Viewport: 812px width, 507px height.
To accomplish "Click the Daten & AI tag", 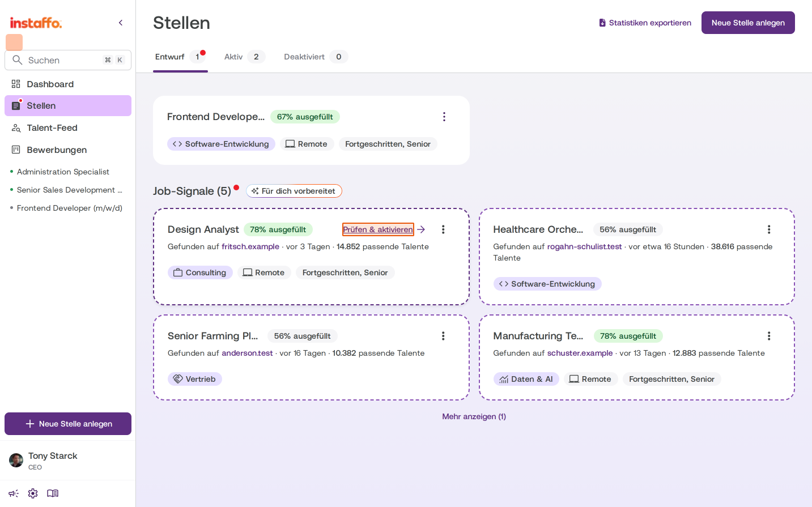I will tap(526, 379).
